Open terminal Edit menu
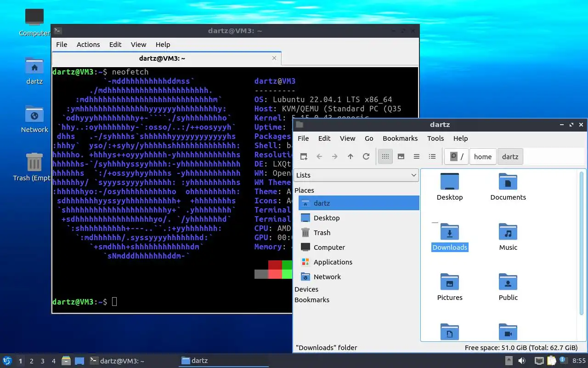 pyautogui.click(x=115, y=44)
